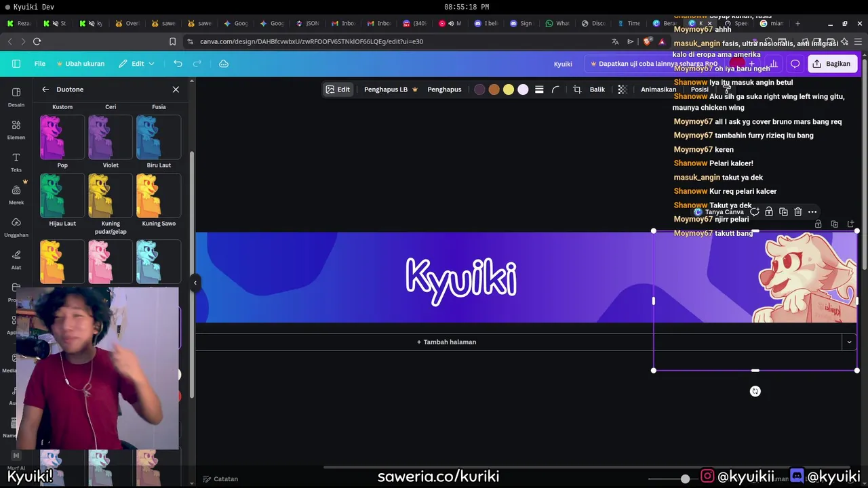The width and height of the screenshot is (868, 488).
Task: Click the browser translate icon
Action: click(x=615, y=41)
